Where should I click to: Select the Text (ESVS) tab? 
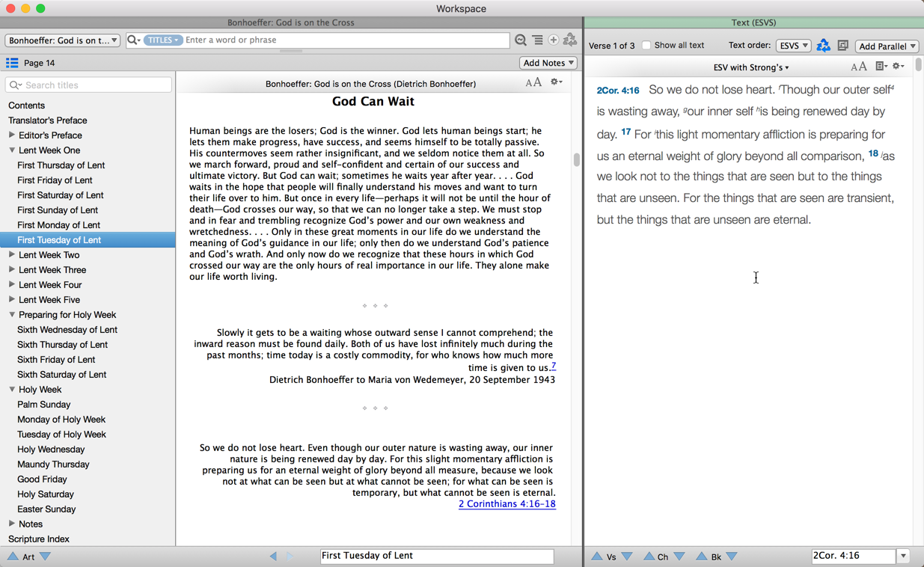(753, 22)
